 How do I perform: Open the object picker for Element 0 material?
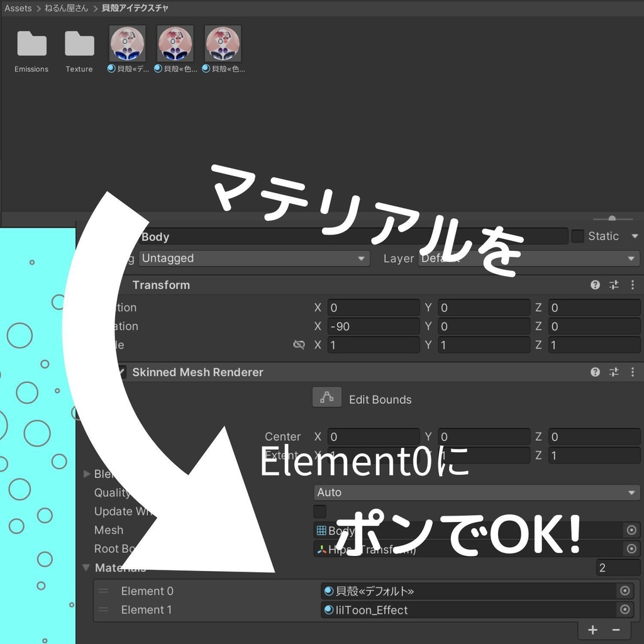[x=625, y=591]
